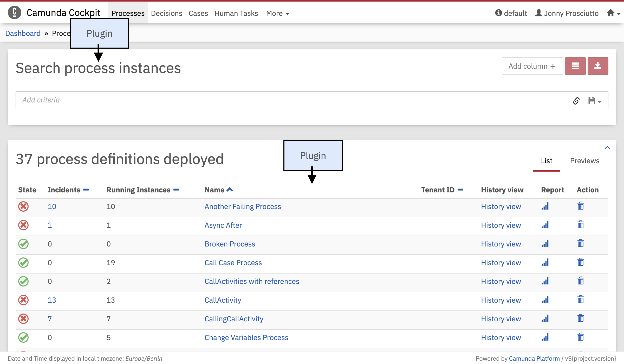This screenshot has height=364, width=624.
Task: Click failed state icon of Another Failing Process
Action: pyautogui.click(x=23, y=206)
